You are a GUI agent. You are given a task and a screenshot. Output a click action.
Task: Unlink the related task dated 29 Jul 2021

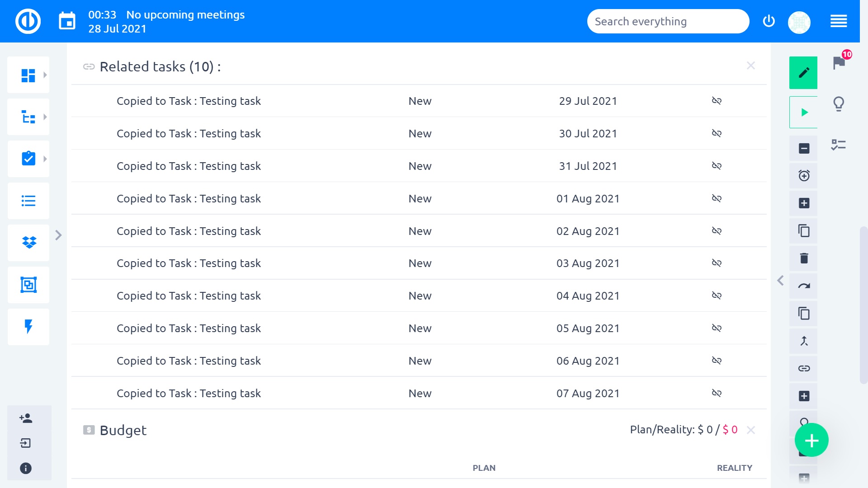tap(717, 101)
